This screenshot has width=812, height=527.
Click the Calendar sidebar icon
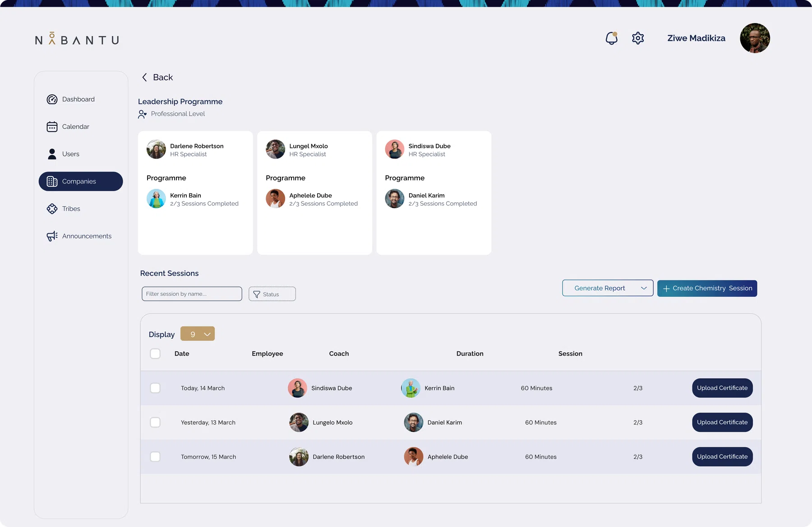pos(52,127)
